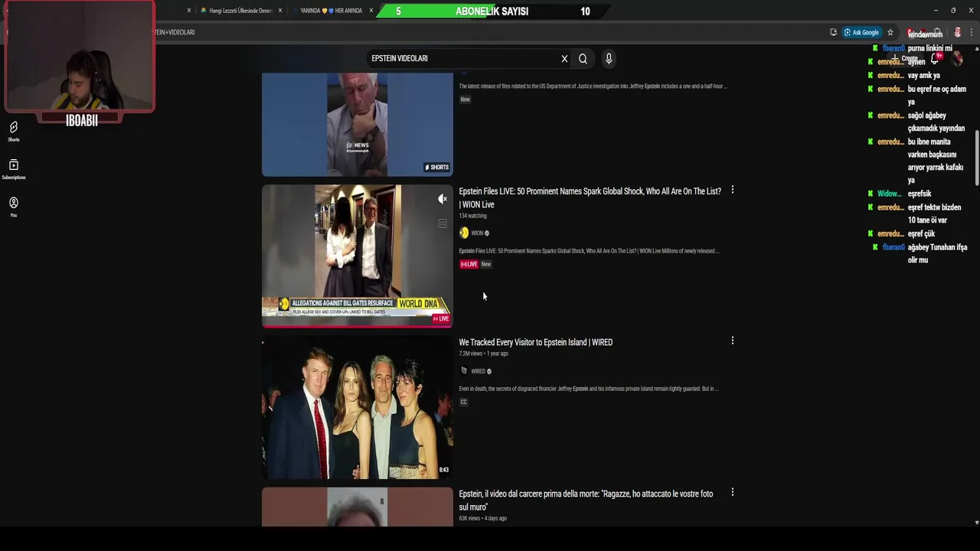
Task: Click the CC badge under WIRED video
Action: (x=463, y=402)
